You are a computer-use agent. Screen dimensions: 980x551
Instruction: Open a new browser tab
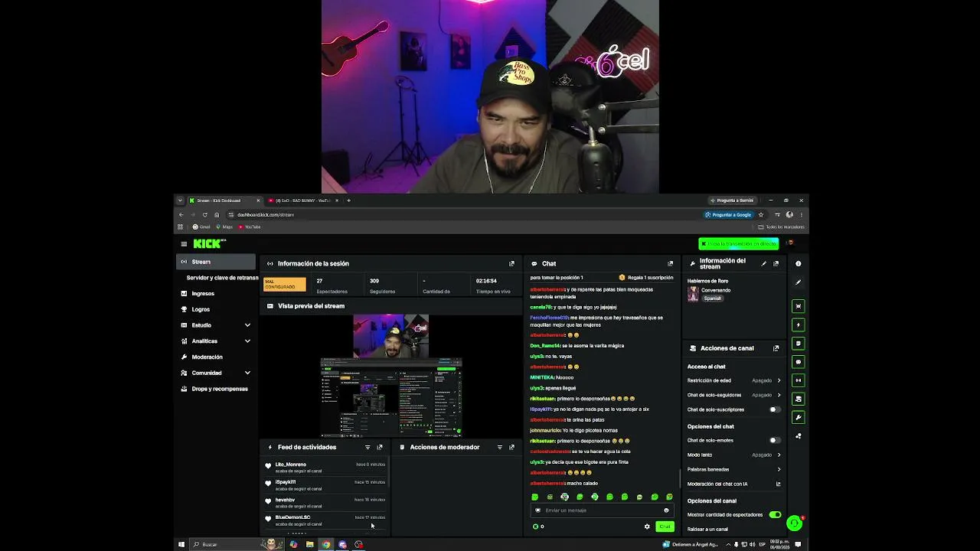click(348, 201)
